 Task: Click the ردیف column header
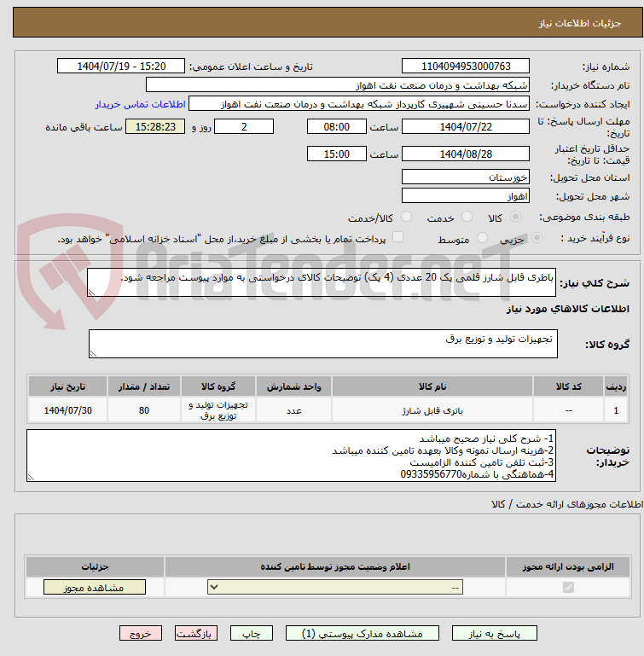[616, 386]
